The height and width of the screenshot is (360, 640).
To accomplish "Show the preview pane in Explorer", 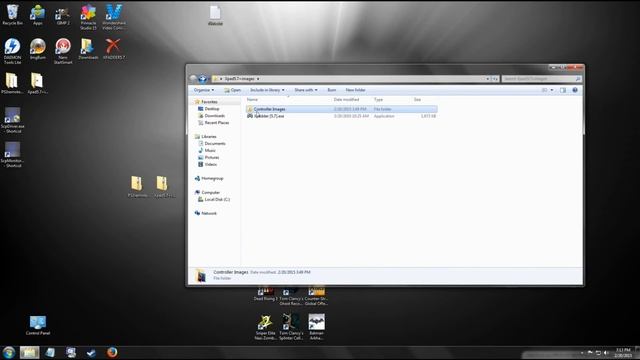I will click(563, 90).
